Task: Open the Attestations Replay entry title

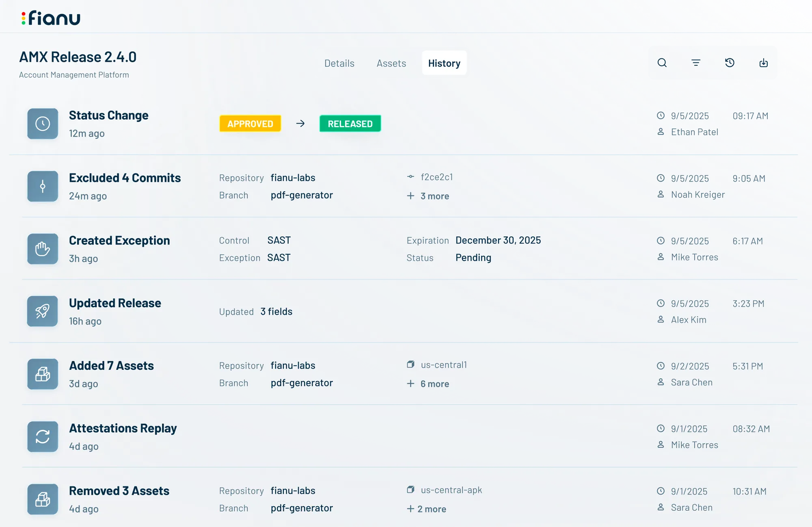Action: (123, 428)
